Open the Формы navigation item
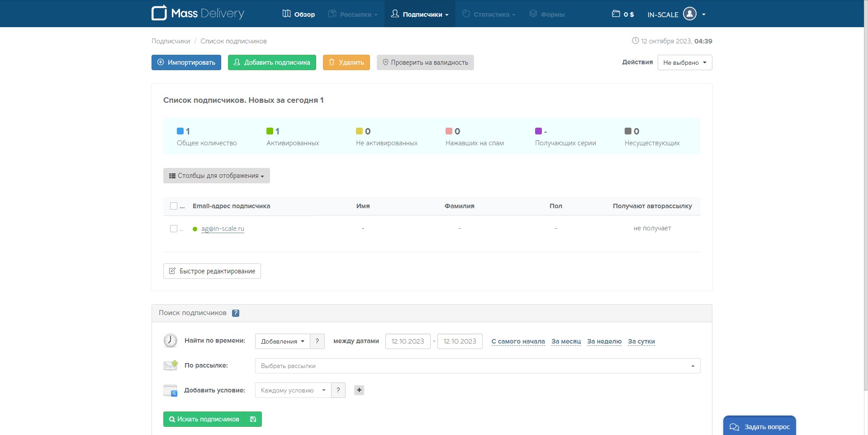The width and height of the screenshot is (868, 435). click(547, 14)
